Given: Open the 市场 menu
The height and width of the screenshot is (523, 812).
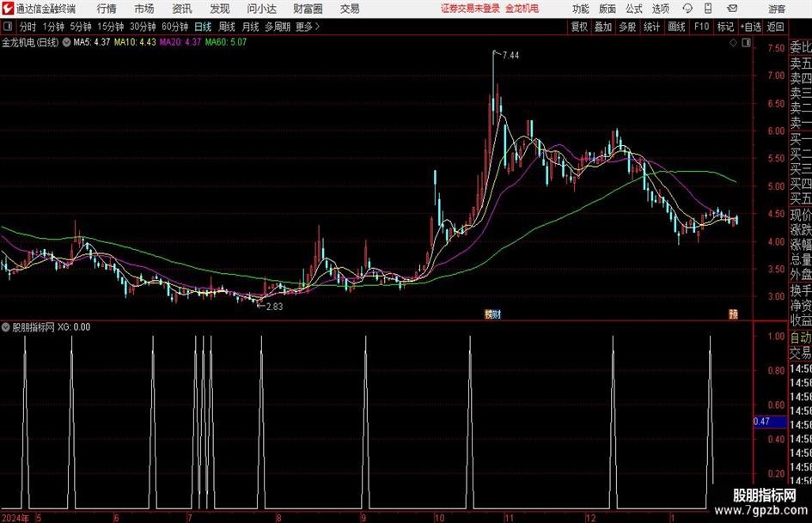Looking at the screenshot, I should coord(144,9).
